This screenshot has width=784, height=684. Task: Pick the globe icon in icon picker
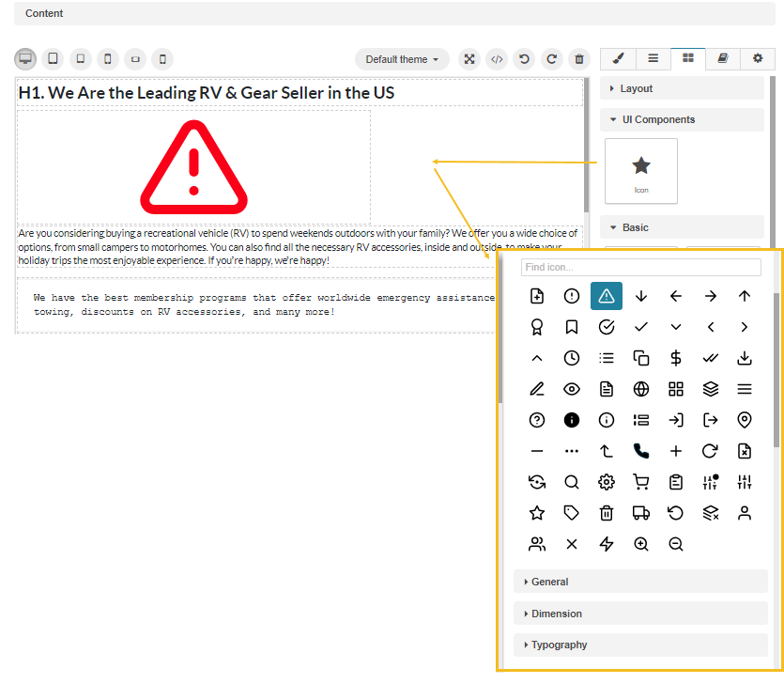tap(641, 389)
